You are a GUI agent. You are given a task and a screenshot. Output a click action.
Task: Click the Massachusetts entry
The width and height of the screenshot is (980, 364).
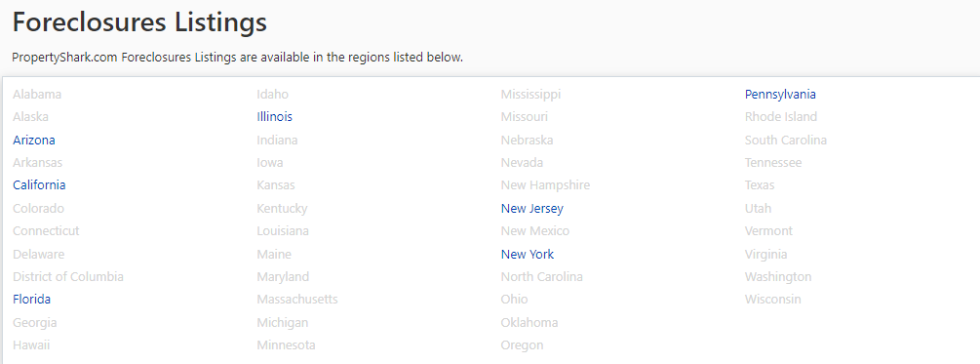pos(296,299)
